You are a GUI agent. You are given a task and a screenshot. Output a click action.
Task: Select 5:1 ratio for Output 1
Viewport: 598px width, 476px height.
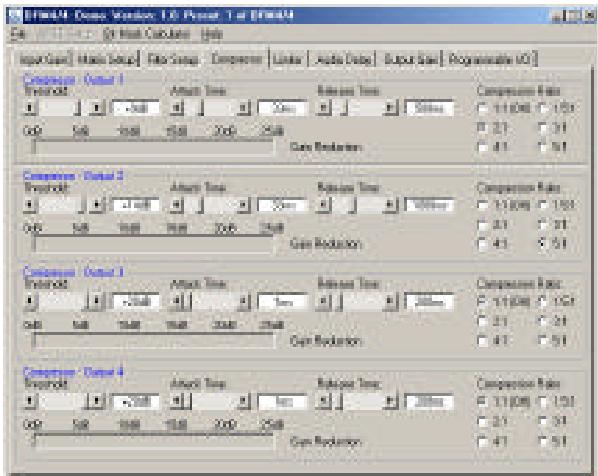point(543,146)
